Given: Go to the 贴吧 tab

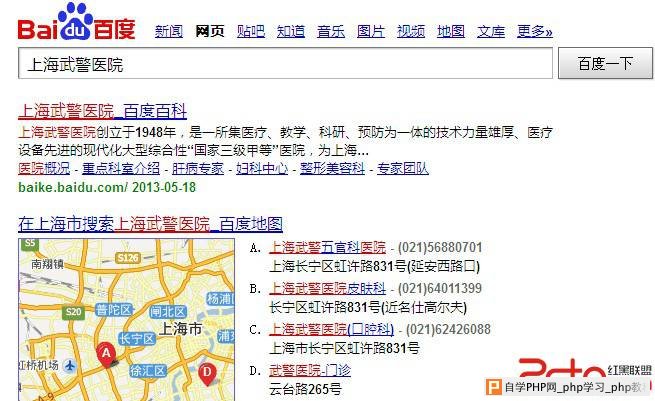Looking at the screenshot, I should coord(251,31).
